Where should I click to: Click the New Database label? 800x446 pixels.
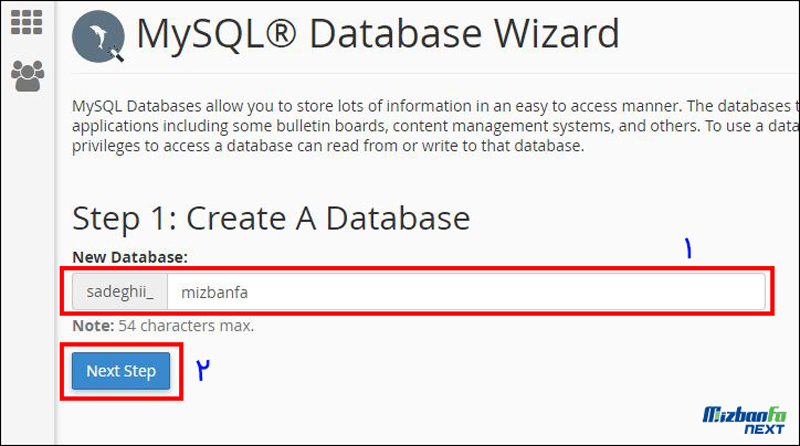[130, 257]
